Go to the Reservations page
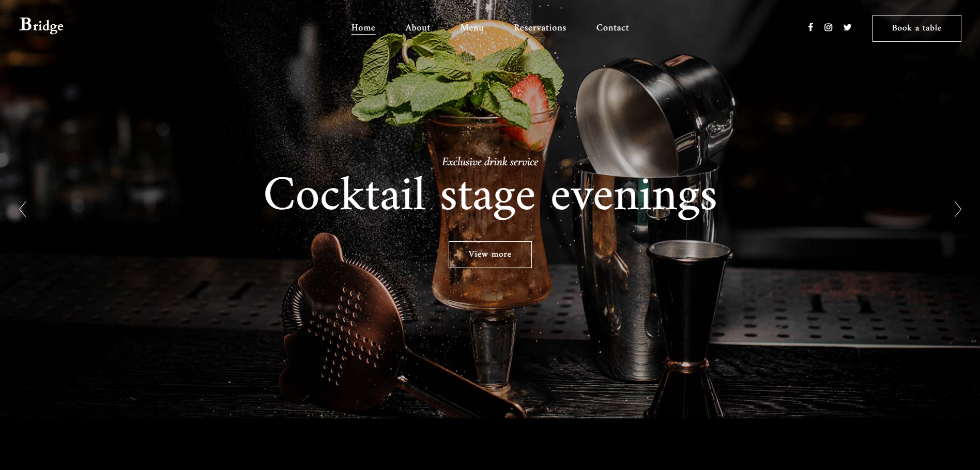 [x=540, y=28]
